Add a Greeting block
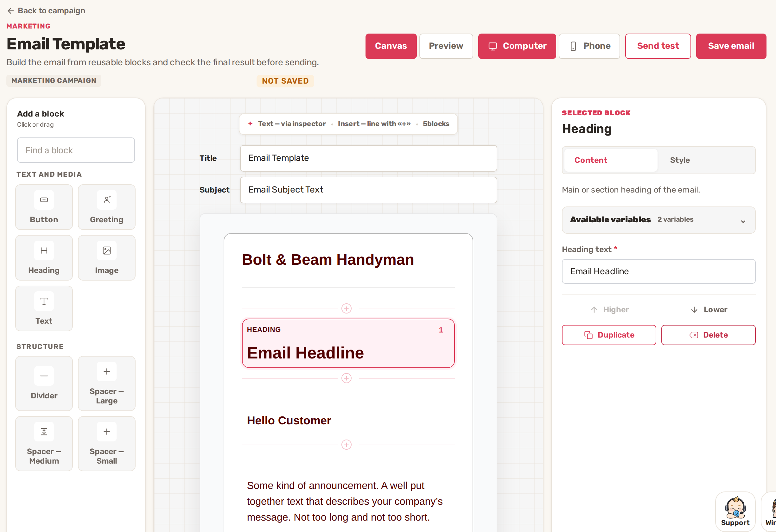 106,207
